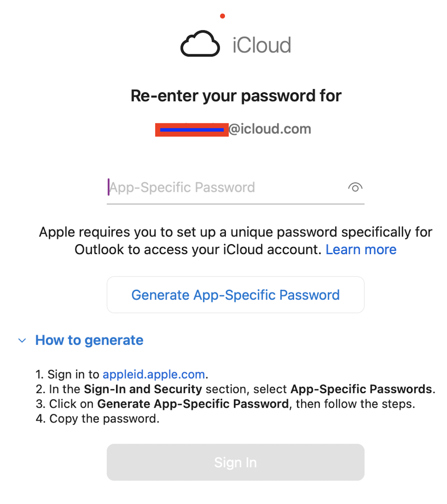The height and width of the screenshot is (504, 447).
Task: Open the Learn more link
Action: 361,250
